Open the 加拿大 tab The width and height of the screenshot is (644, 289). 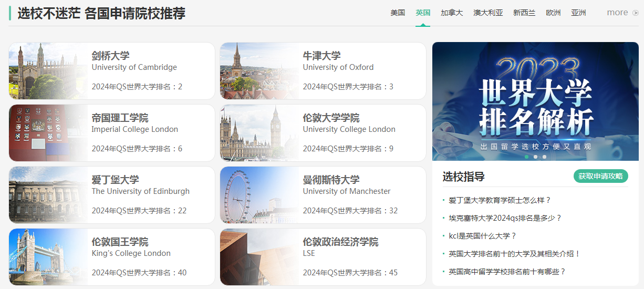click(452, 13)
